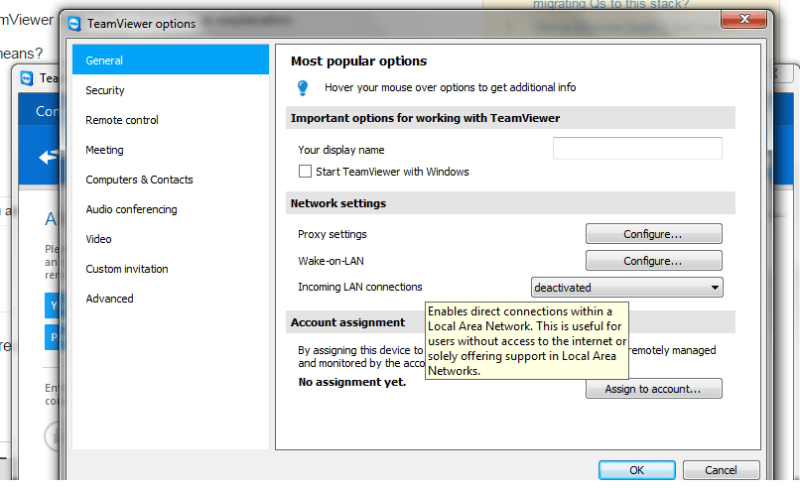
Task: Click the 'No assignment yet.' text
Action: coord(352,382)
